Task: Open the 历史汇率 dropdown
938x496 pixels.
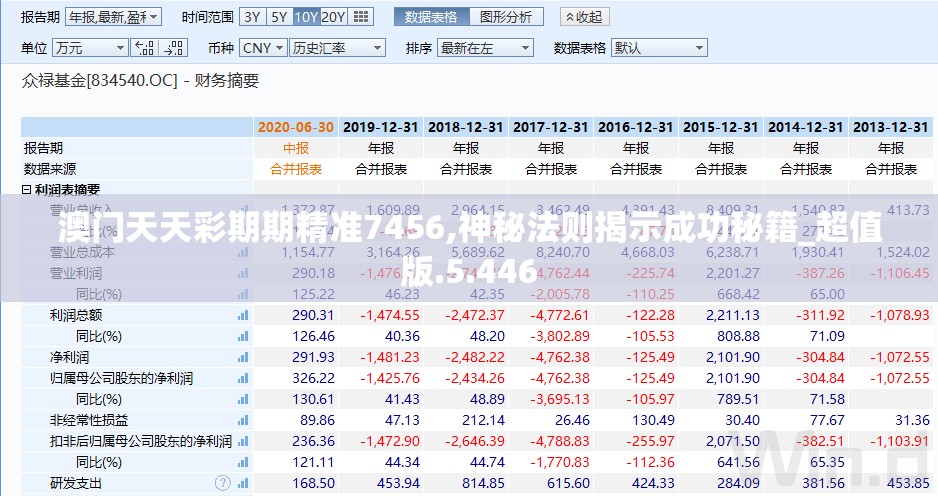Action: (337, 48)
